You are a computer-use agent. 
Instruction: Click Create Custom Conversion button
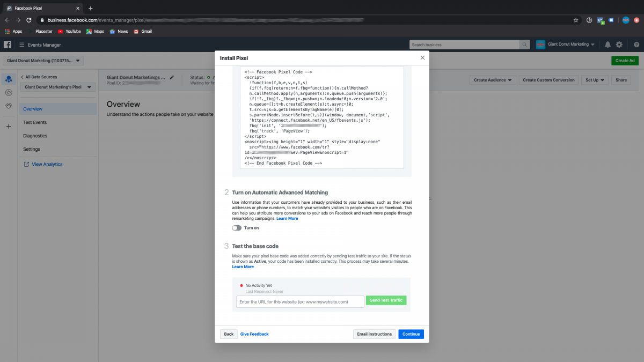click(x=548, y=80)
